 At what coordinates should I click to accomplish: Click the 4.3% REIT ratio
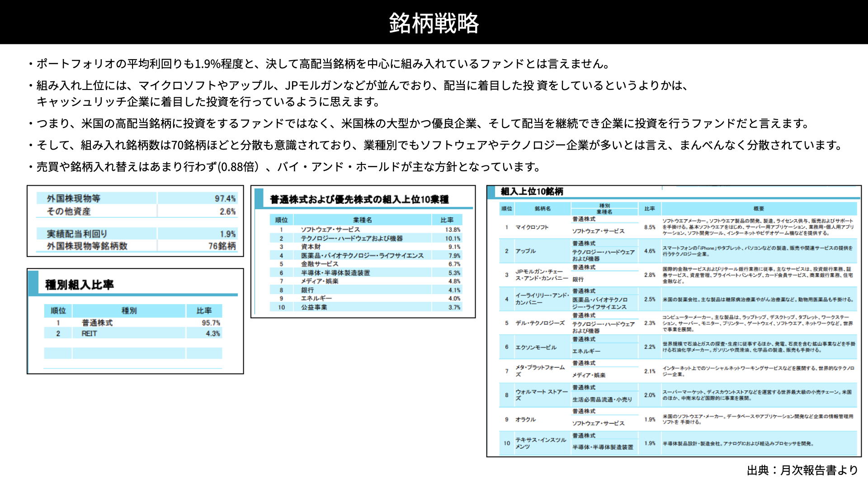point(213,333)
